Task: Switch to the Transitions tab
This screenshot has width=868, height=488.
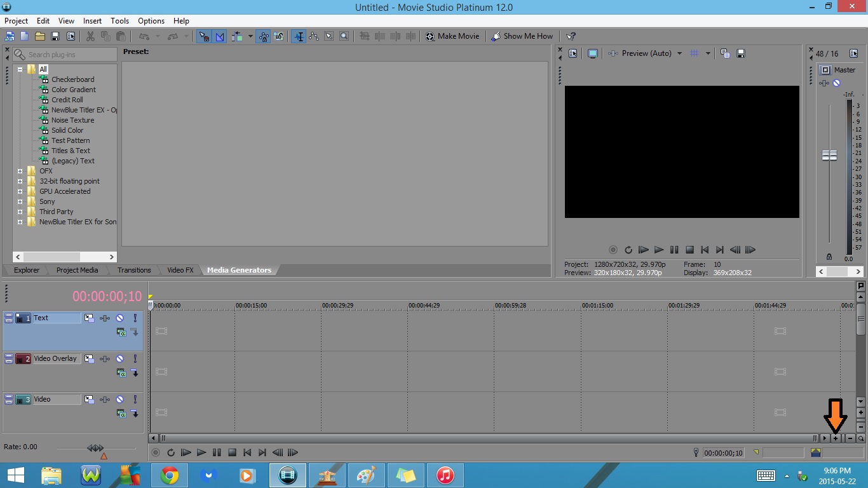Action: [x=134, y=270]
